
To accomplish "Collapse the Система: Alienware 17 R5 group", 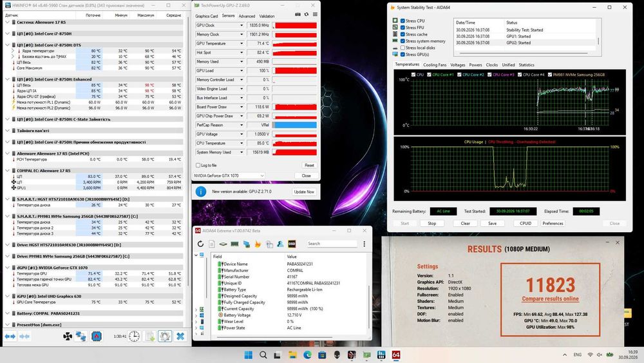I will tap(7, 22).
